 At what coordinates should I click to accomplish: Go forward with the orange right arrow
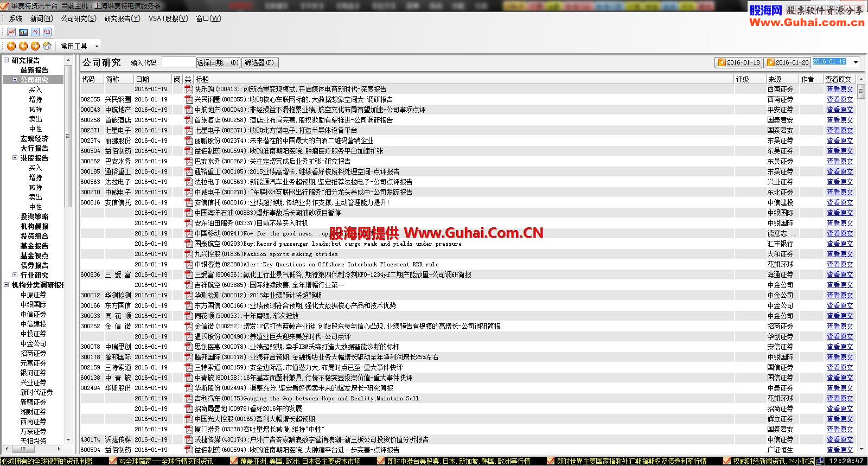(x=35, y=46)
